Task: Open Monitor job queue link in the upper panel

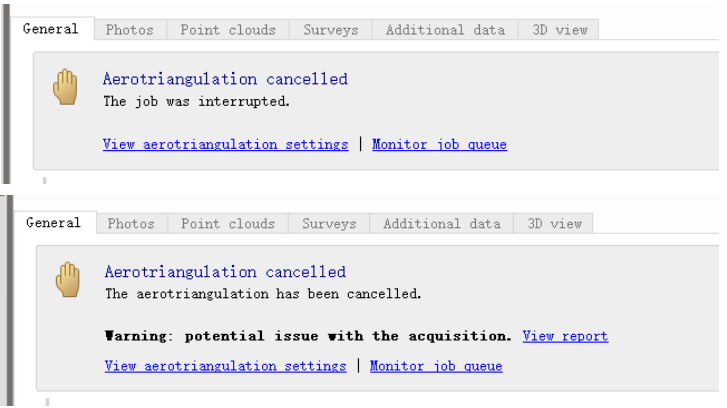Action: tap(439, 145)
